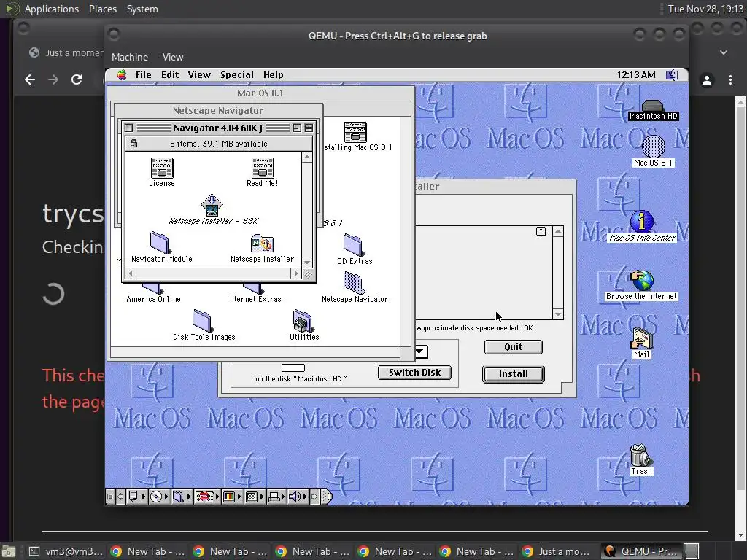Open the application switcher menu icon

coord(672,75)
